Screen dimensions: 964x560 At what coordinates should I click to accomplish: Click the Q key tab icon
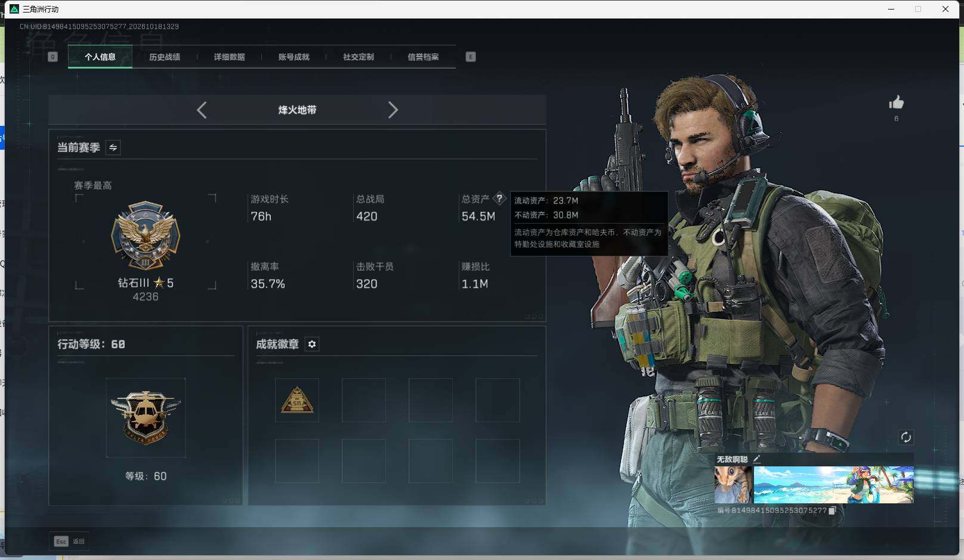(52, 57)
